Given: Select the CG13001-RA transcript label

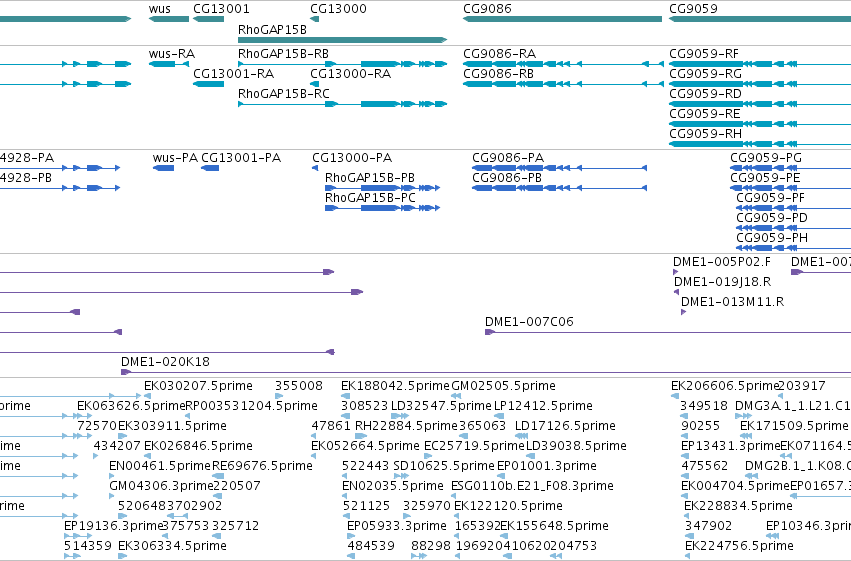Looking at the screenshot, I should point(233,74).
